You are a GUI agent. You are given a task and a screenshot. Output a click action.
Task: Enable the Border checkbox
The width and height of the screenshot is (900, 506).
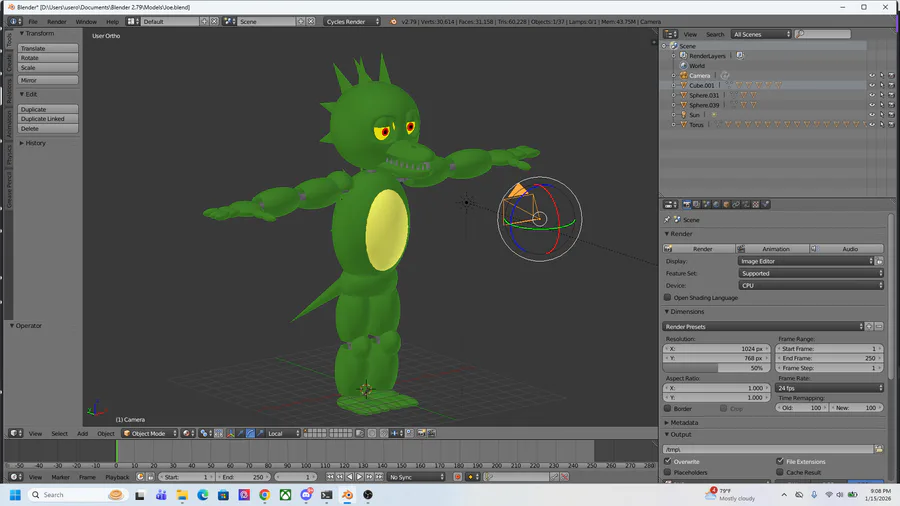coord(668,408)
